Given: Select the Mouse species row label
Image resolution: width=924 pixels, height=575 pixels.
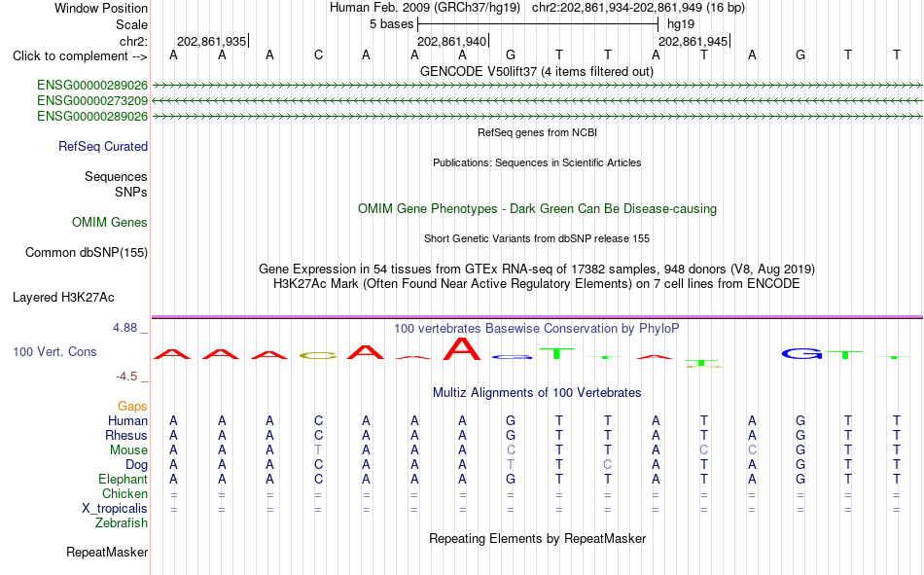Looking at the screenshot, I should tap(128, 449).
